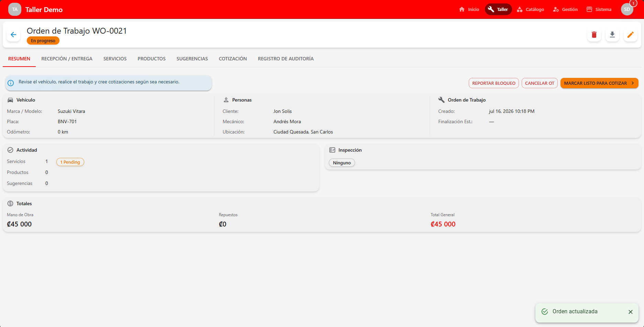Click the notification badge on avatar
Image resolution: width=644 pixels, height=327 pixels.
[633, 3]
